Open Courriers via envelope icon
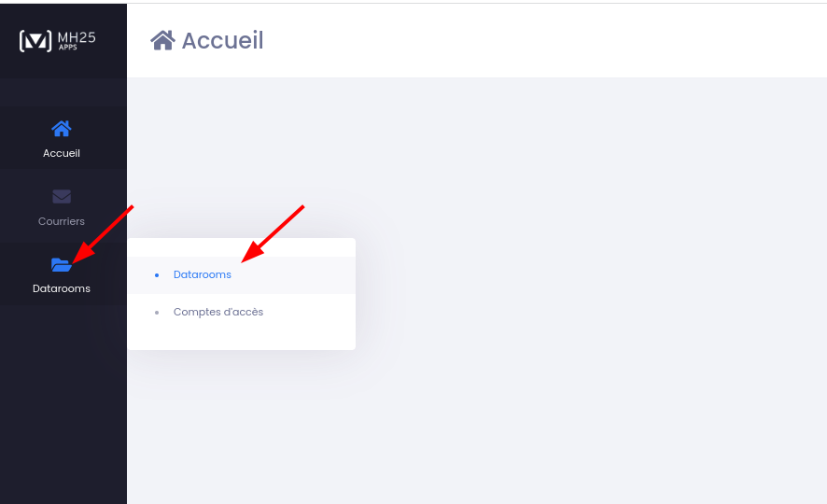Image resolution: width=827 pixels, height=504 pixels. coord(62,197)
